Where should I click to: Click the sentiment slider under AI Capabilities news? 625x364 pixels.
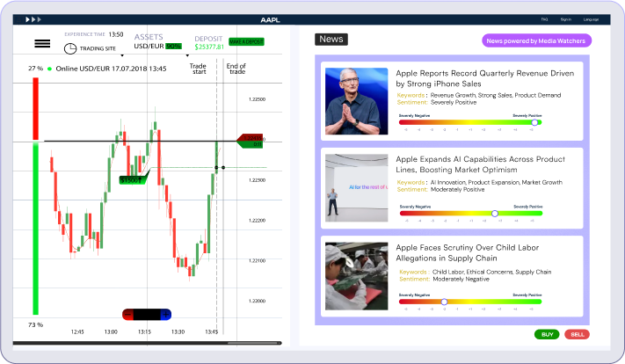click(471, 214)
